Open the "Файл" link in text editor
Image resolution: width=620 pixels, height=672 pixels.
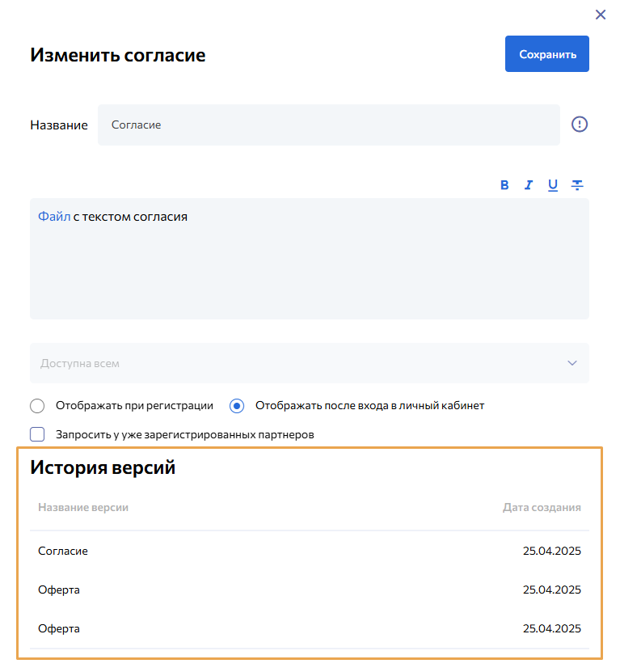(54, 217)
